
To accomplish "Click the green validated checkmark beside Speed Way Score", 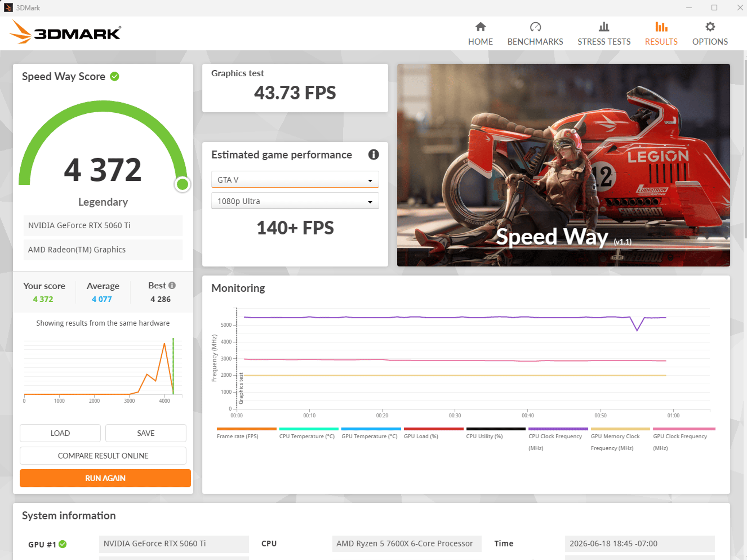I will pos(115,77).
